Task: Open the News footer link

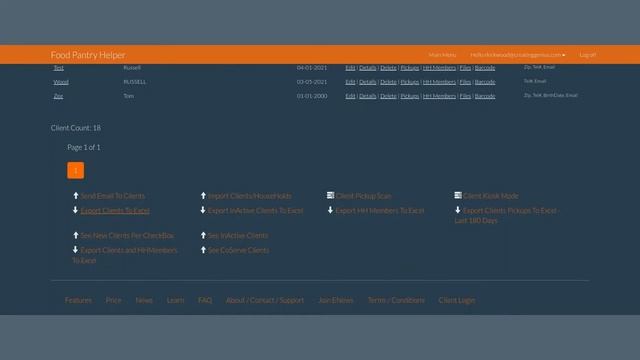Action: 144,300
